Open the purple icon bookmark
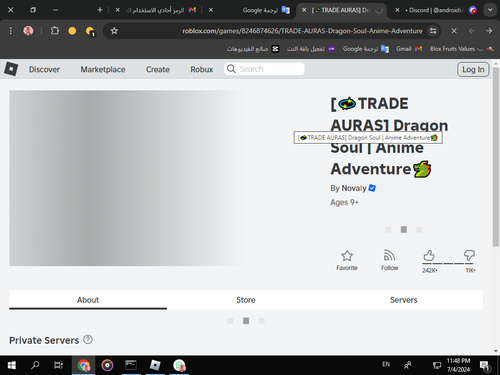500x375 pixels. click(x=311, y=49)
